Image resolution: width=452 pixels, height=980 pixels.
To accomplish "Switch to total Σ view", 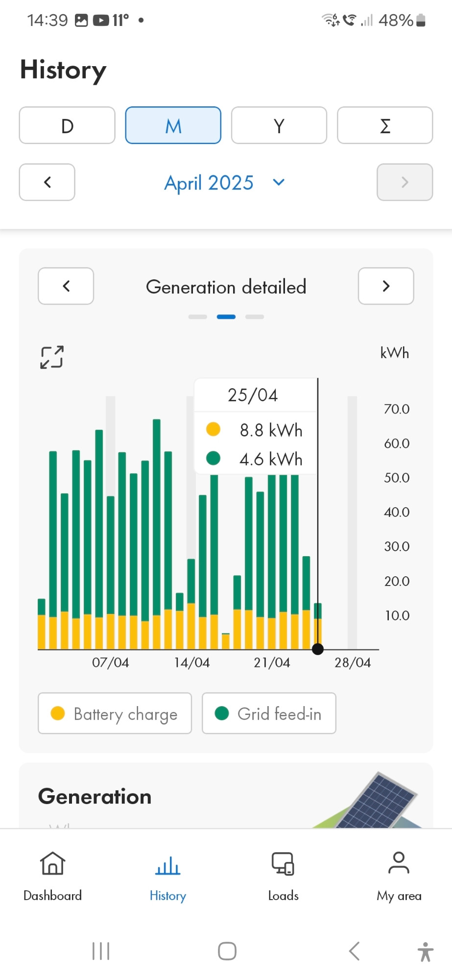I will tap(385, 125).
